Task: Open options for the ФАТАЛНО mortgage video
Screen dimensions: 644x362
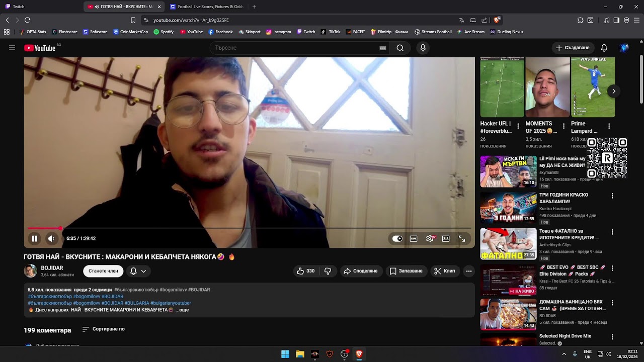Action: point(612,232)
